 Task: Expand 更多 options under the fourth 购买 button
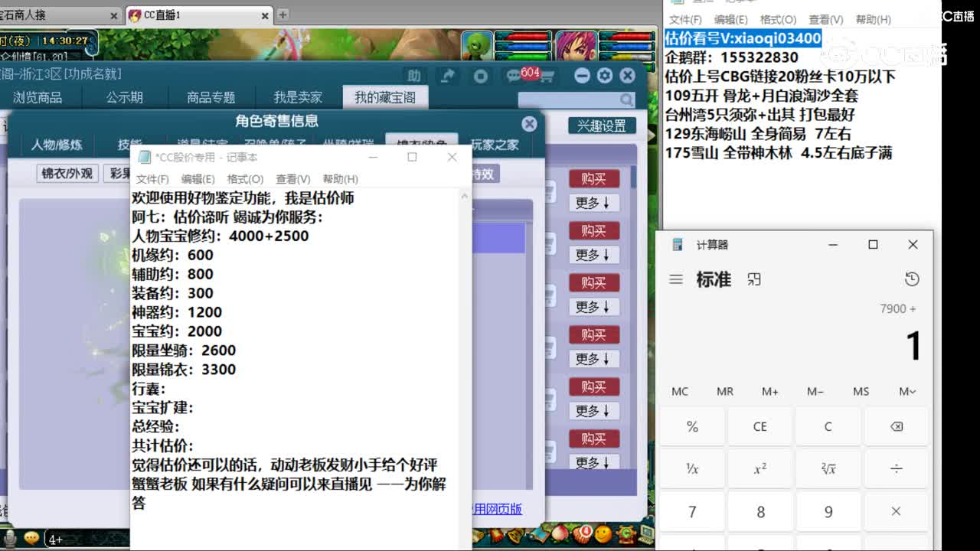click(x=593, y=359)
